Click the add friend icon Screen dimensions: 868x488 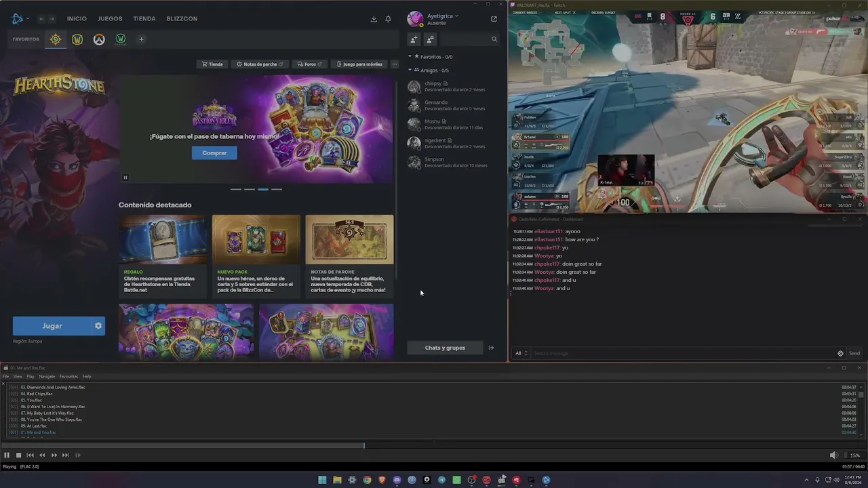[x=414, y=39]
